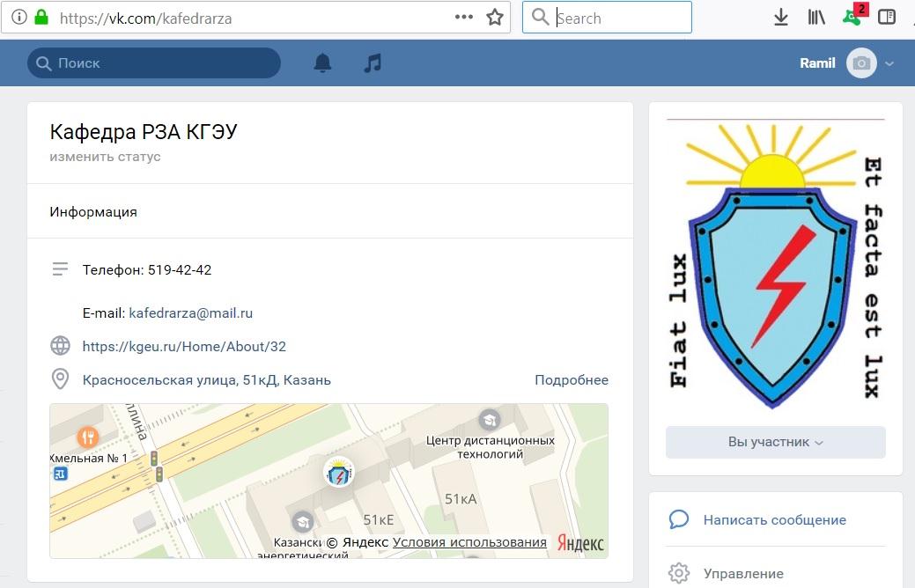Screen dimensions: 915x588
Task: Toggle Firefox sidebar view icon
Action: pos(887,18)
